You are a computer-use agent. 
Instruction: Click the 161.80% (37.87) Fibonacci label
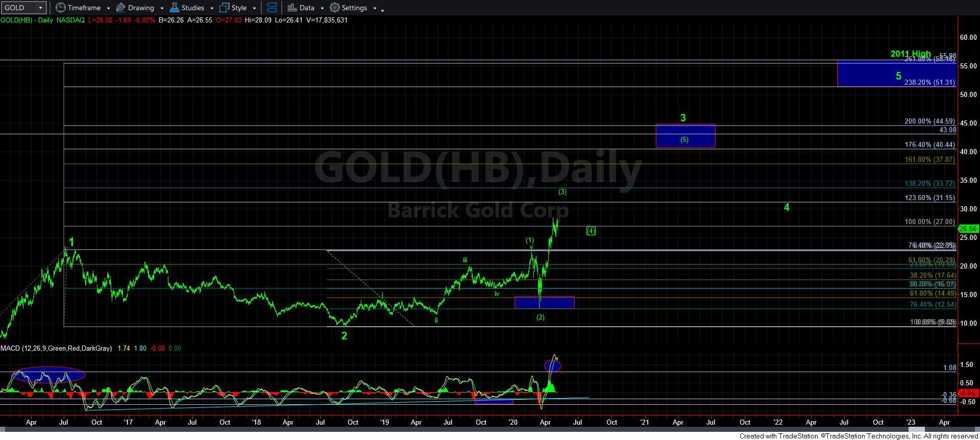tap(929, 160)
